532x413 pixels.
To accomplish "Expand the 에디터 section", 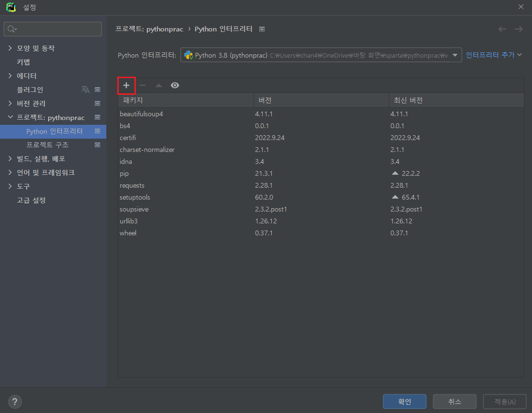I will point(10,76).
